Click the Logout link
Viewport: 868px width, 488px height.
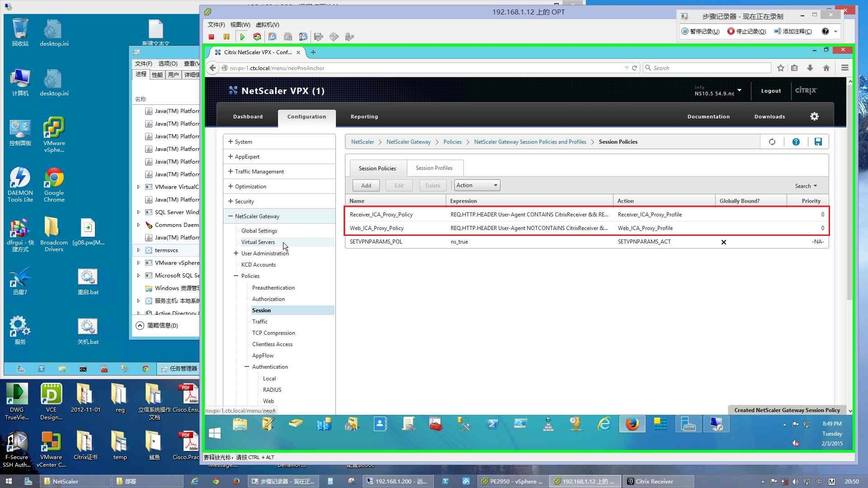tap(771, 91)
